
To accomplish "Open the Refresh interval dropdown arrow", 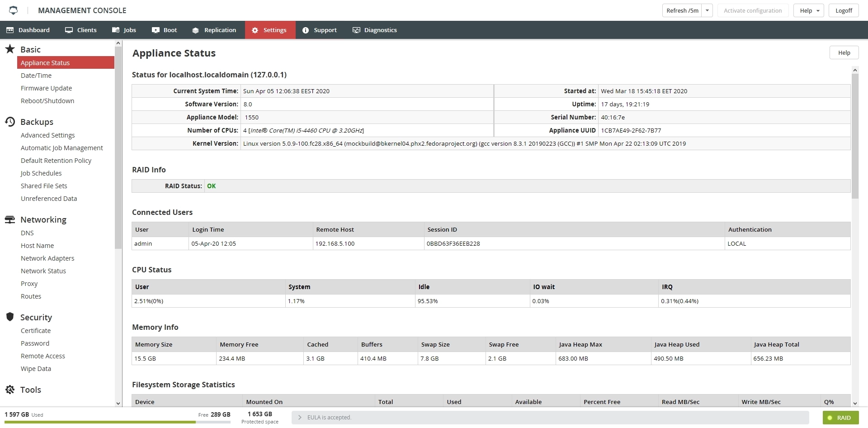I will coord(707,10).
